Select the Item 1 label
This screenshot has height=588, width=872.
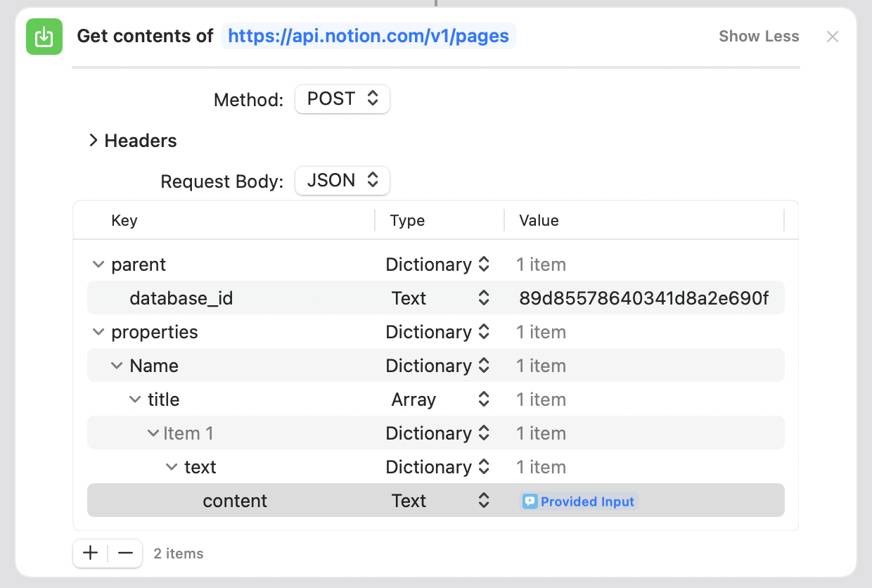(x=188, y=434)
